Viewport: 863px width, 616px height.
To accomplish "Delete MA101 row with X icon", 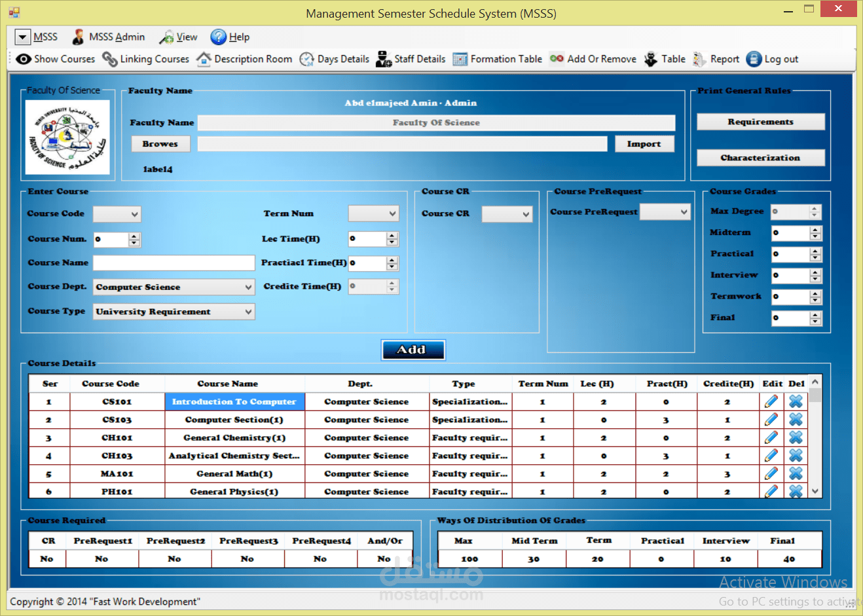I will tap(796, 473).
